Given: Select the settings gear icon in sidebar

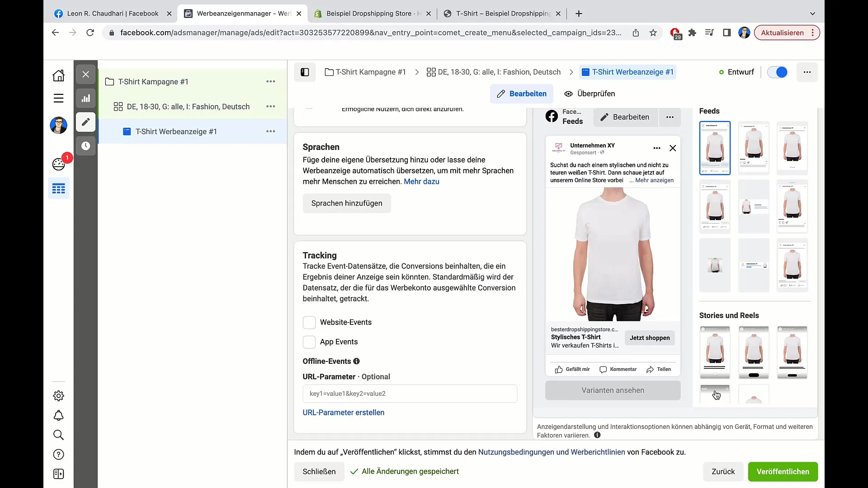Looking at the screenshot, I should point(58,396).
